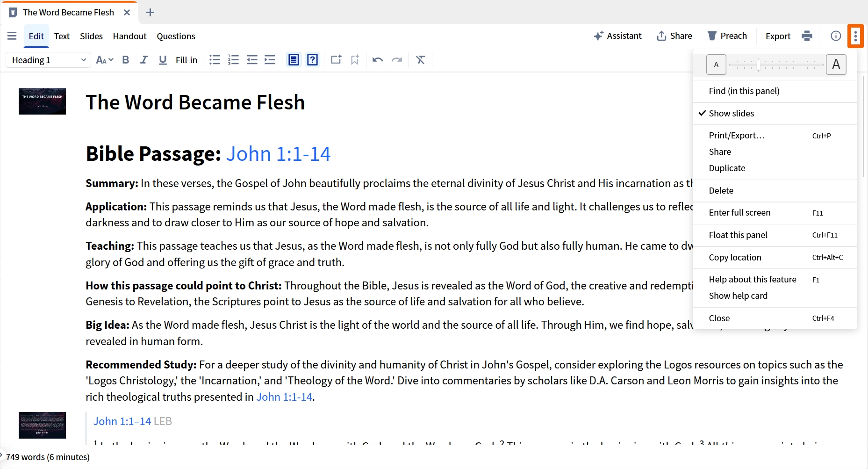
Task: Open the Questions tab
Action: 176,36
